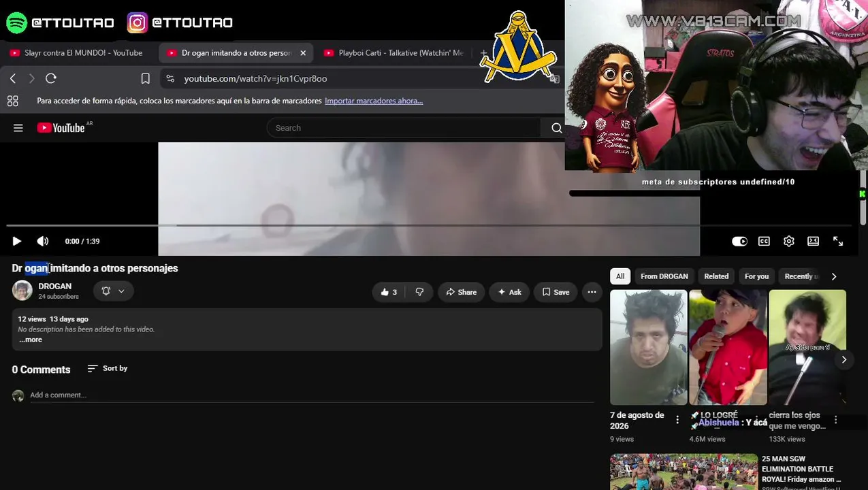Turn on closed captions
This screenshot has width=868, height=490.
(x=764, y=241)
